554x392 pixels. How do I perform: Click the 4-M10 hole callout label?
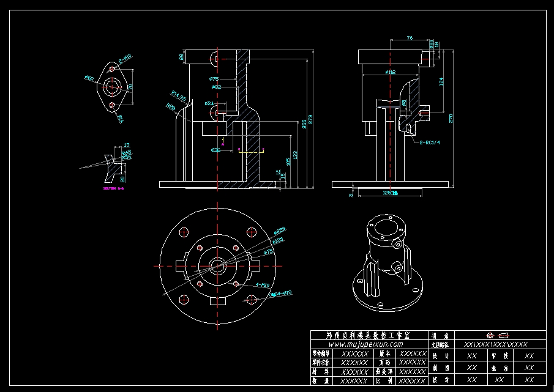(262, 286)
